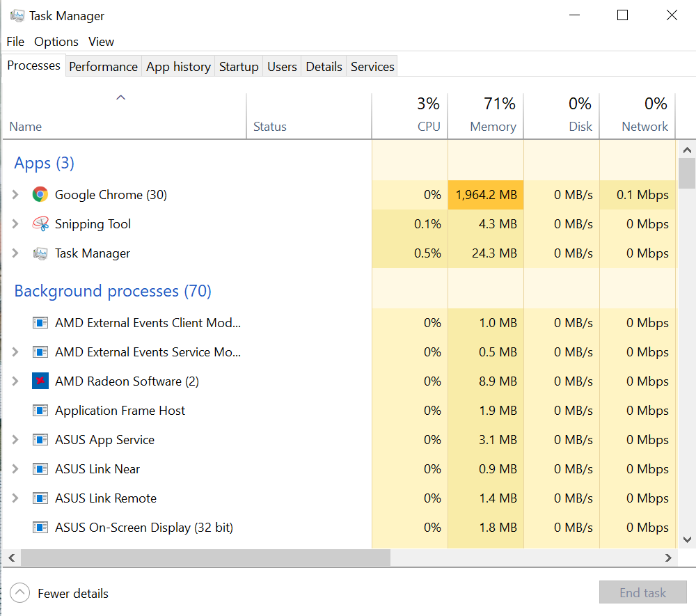The height and width of the screenshot is (616, 696).
Task: Click the ASUS On-Screen Display process icon
Action: [x=40, y=528]
